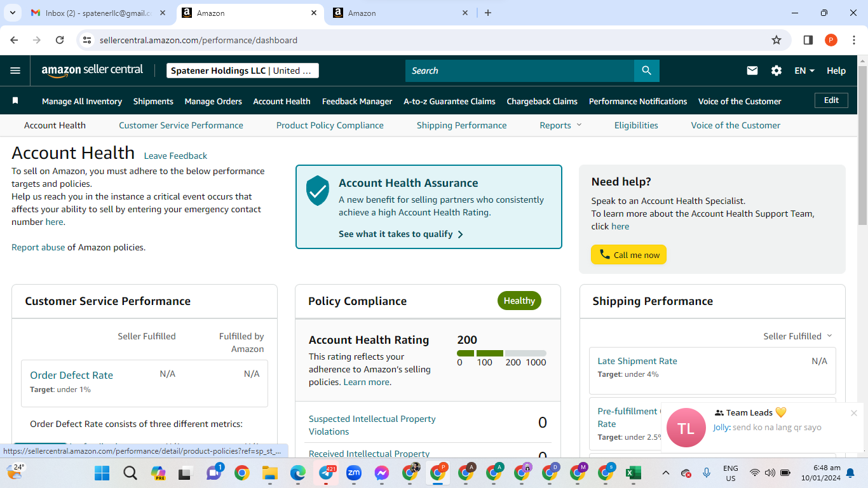Show hidden system tray icons chevron
Image resolution: width=868 pixels, height=488 pixels.
click(665, 473)
